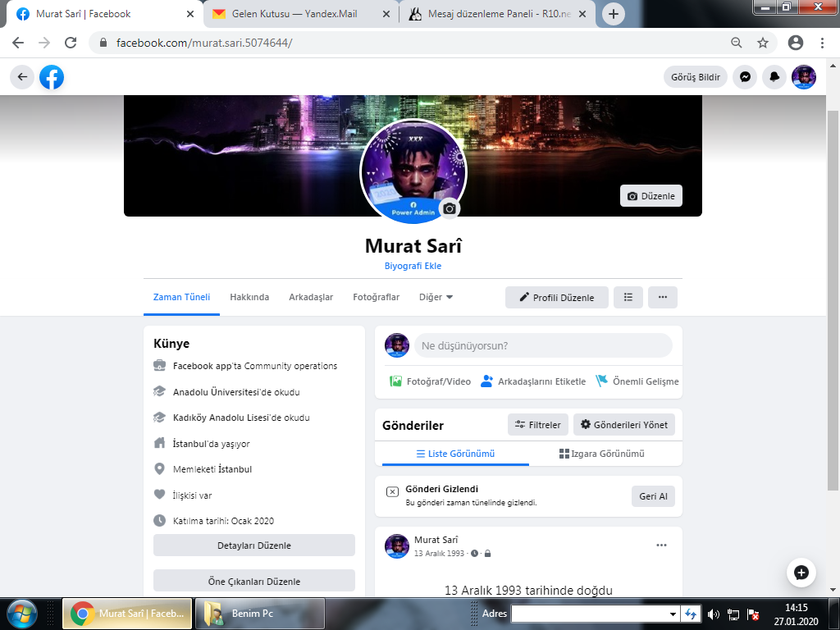Click Profili Düzenle button
Screen dimensions: 840x630
coord(557,297)
